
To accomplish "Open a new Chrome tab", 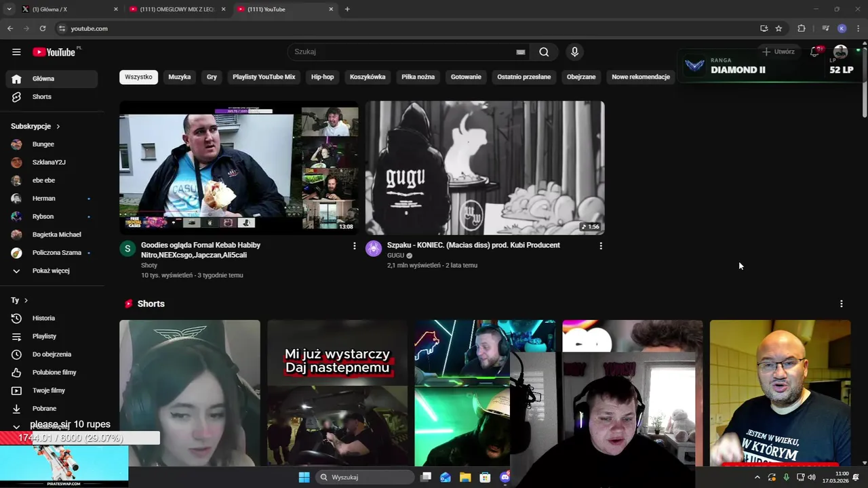I will [347, 9].
